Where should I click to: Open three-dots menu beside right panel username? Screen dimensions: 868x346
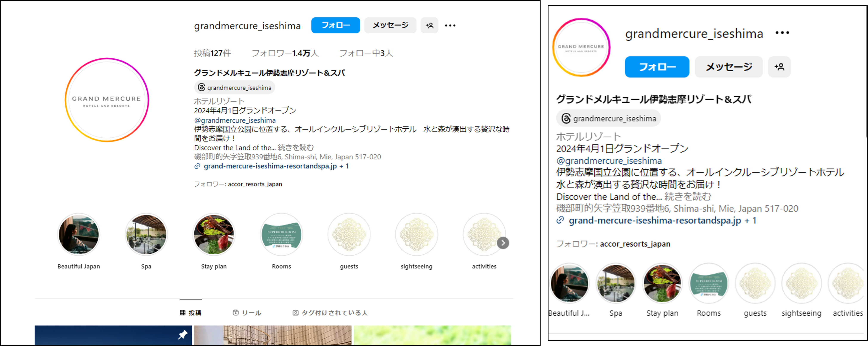pos(782,33)
